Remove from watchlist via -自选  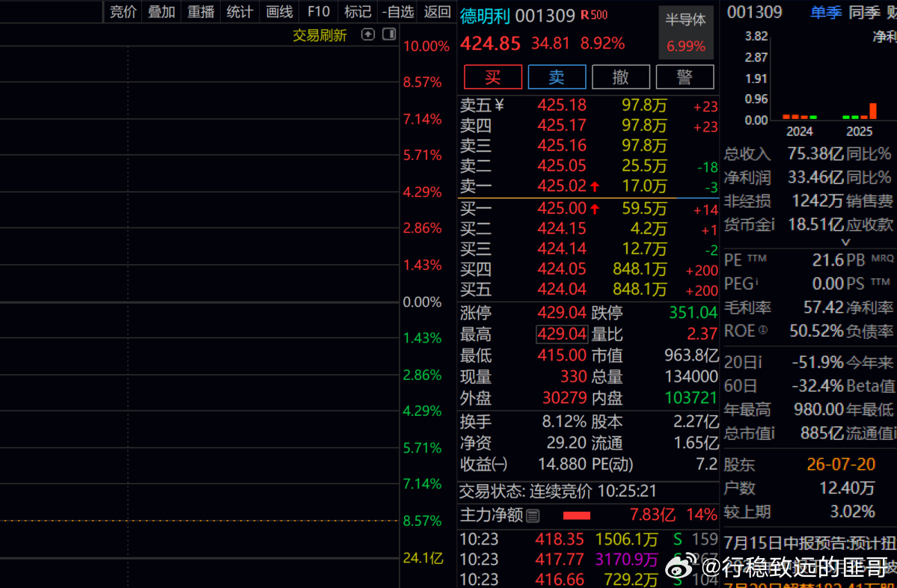point(398,11)
